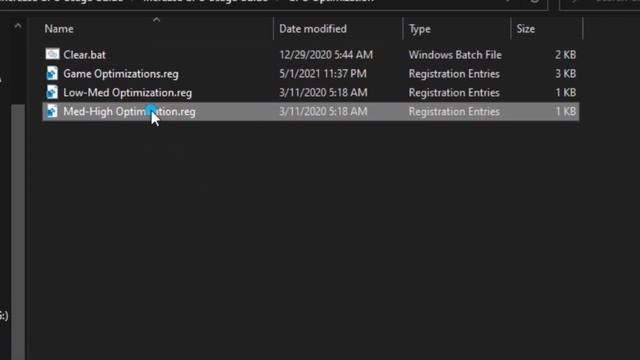Select the Clear.bat file name
640x360 pixels.
click(x=84, y=55)
